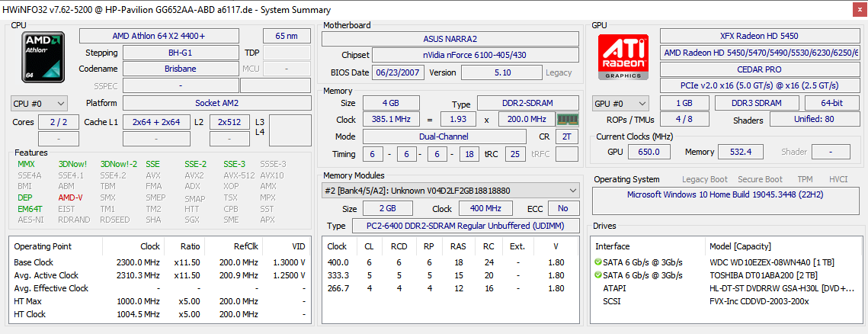Click the BIOS date 06/23/2007 field
The height and width of the screenshot is (334, 868).
point(399,72)
